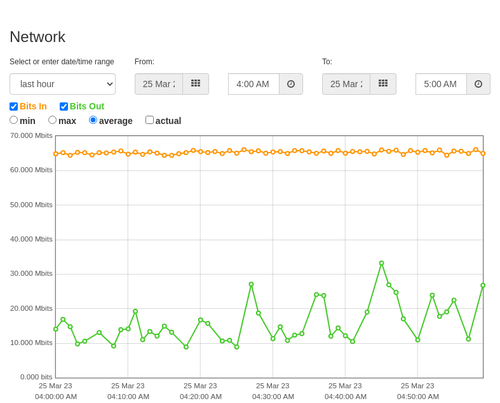Select the max radio button
500x403 pixels.
[52, 120]
